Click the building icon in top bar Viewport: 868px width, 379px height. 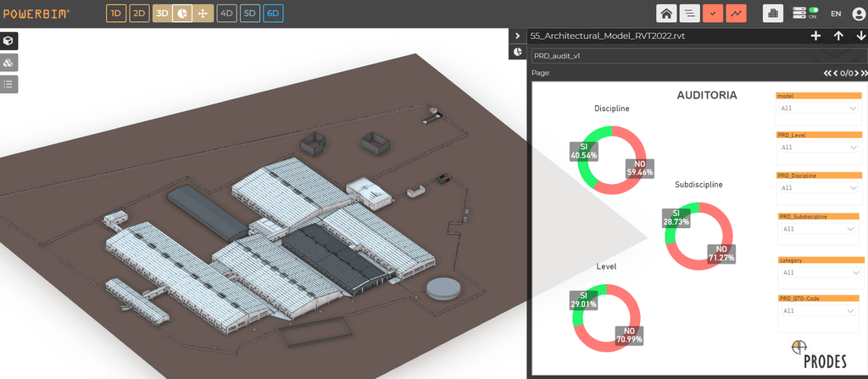click(773, 14)
